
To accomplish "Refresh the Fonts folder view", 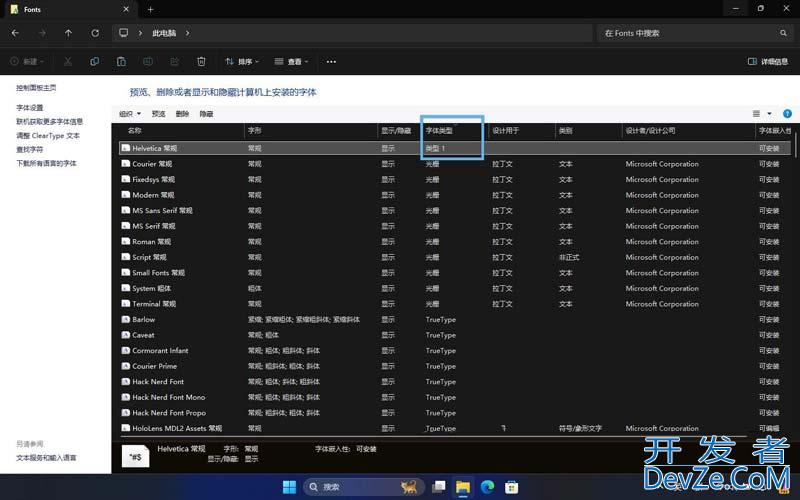I will tap(95, 33).
